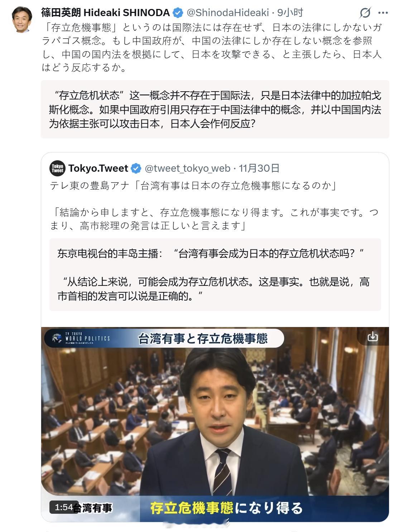
Task: Open the 11月30日 quoted post timestamp
Action: [259, 168]
